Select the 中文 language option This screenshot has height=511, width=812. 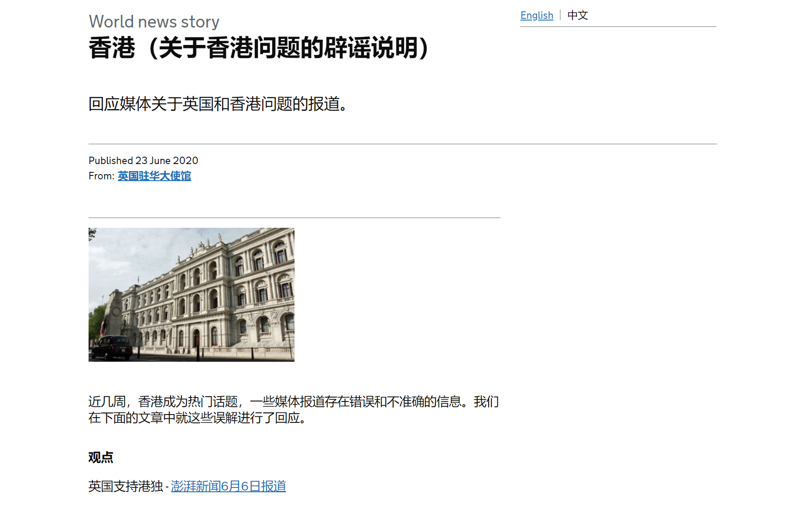[x=577, y=16]
